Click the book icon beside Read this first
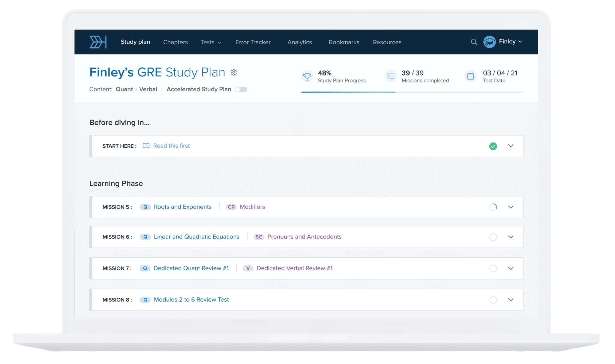This screenshot has height=364, width=615. click(146, 146)
